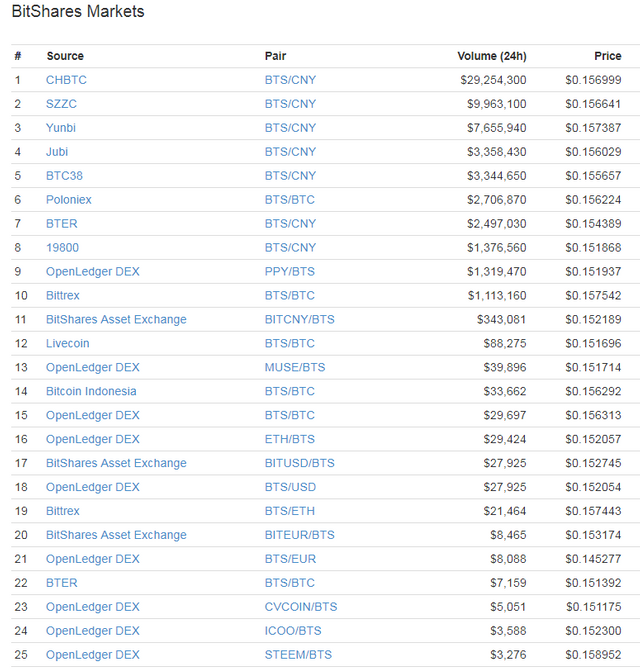This screenshot has height=669, width=640.
Task: Open the Livecoin source link
Action: (x=67, y=343)
